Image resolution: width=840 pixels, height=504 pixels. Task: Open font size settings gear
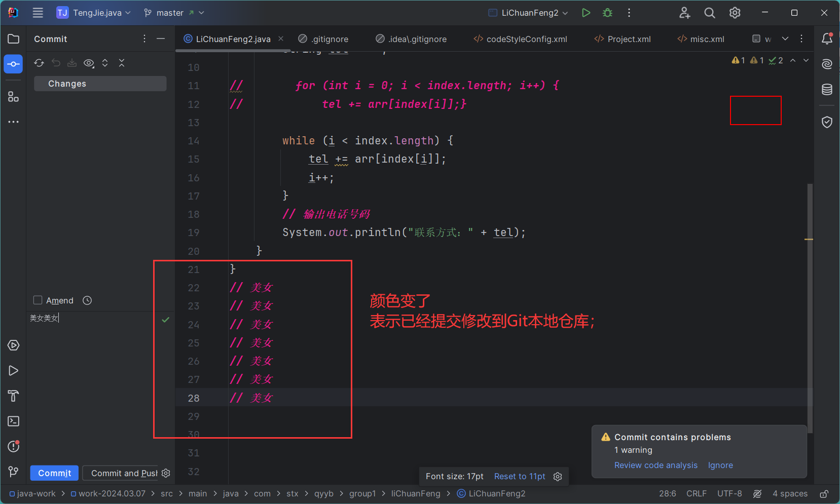558,476
